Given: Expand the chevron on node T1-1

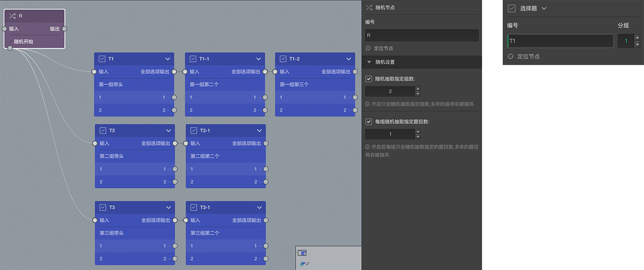Looking at the screenshot, I should coord(258,59).
